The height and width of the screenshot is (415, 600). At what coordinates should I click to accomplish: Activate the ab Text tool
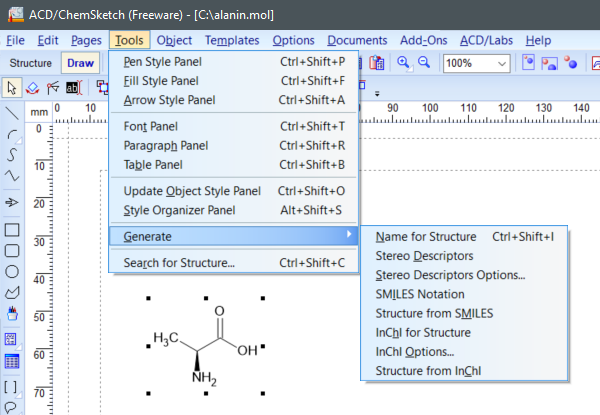[x=73, y=88]
